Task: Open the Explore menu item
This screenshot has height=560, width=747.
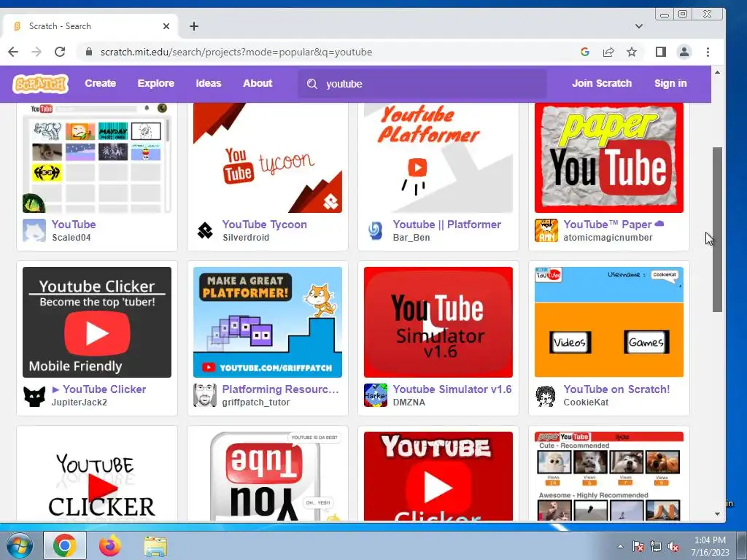Action: [x=156, y=83]
